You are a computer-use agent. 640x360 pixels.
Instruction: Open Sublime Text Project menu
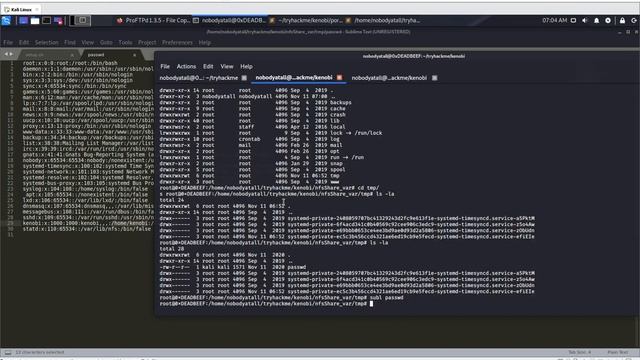147,42
